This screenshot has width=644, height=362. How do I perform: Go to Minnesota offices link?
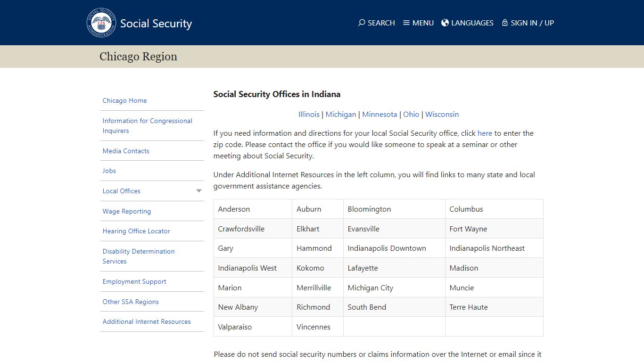[380, 114]
